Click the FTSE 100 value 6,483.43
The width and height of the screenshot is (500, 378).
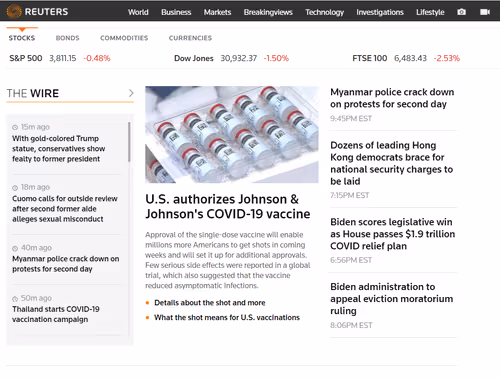click(410, 58)
